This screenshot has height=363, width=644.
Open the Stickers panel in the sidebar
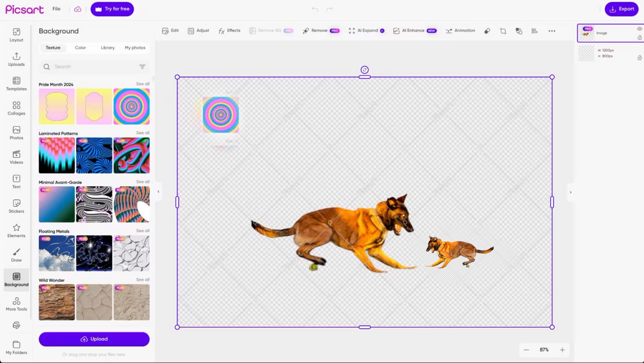pos(17,206)
